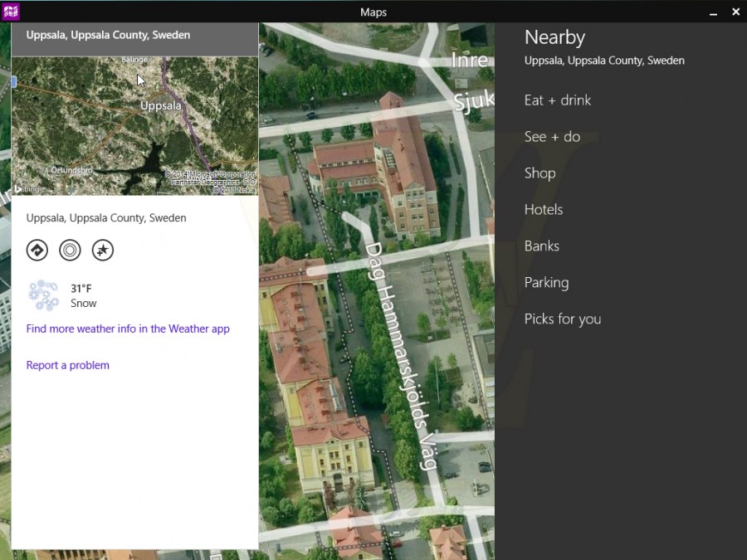747x560 pixels.
Task: Click the Nearby panel heading
Action: click(x=554, y=37)
